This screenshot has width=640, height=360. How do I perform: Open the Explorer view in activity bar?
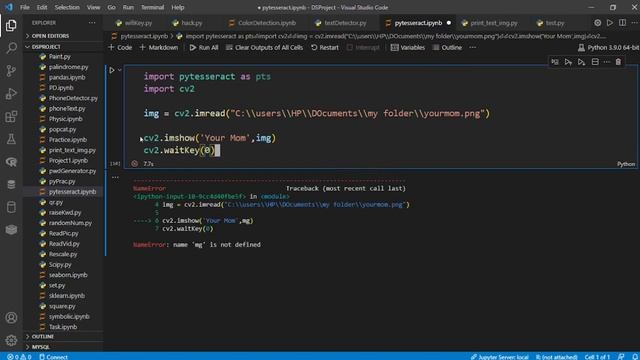pyautogui.click(x=11, y=26)
